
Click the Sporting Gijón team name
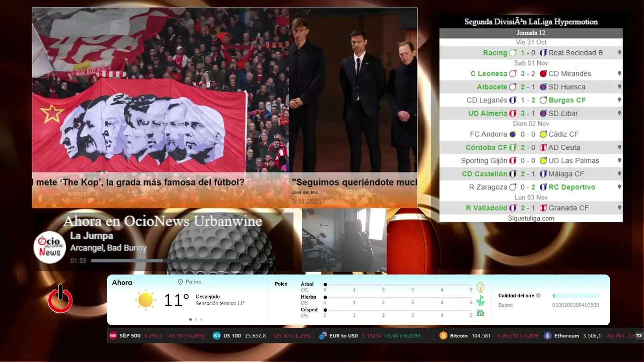click(x=484, y=161)
